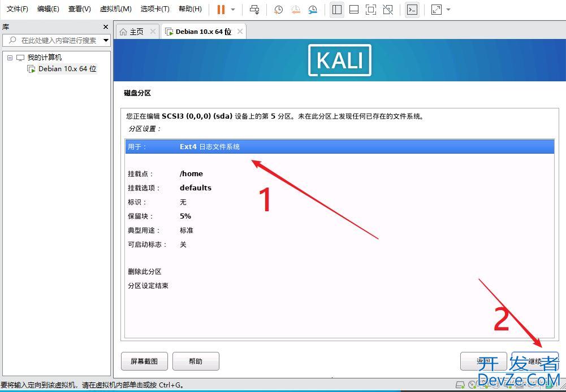Revert the VM to the previous snapshot
This screenshot has width=566, height=392.
point(296,10)
